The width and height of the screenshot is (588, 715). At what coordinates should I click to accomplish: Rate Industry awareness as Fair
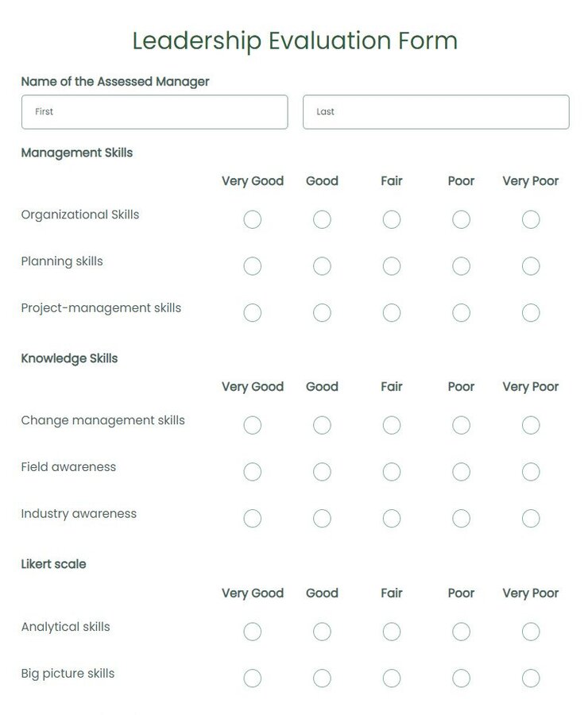(x=391, y=518)
